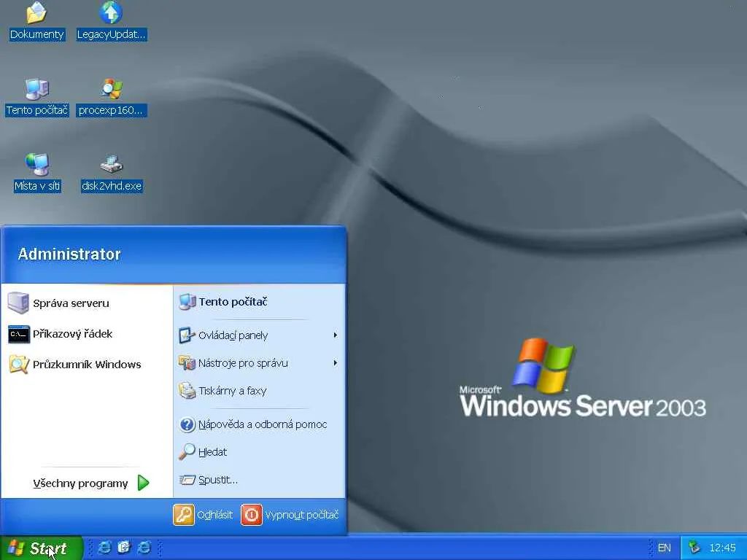The height and width of the screenshot is (560, 747).
Task: Open the Spustit... run dialog
Action: pyautogui.click(x=259, y=480)
